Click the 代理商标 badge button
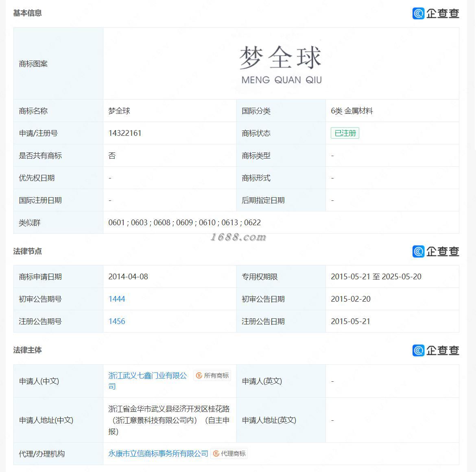The width and height of the screenshot is (476, 472). click(x=229, y=453)
